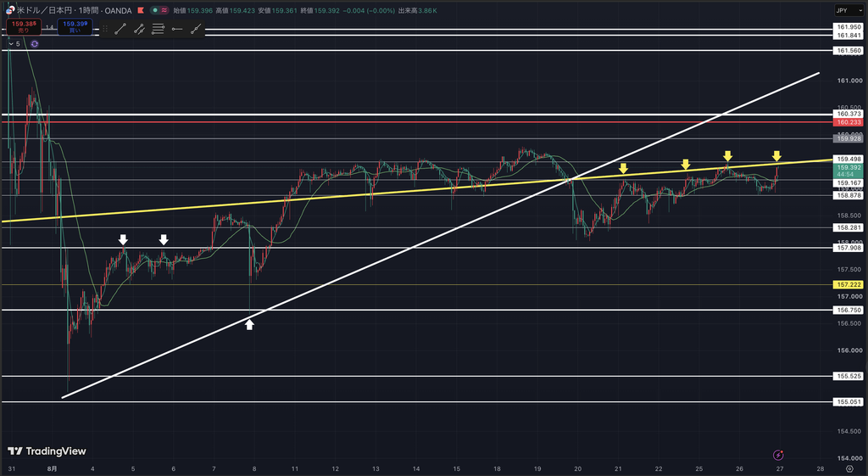Grab the drawing toolbar drag handle dots
The width and height of the screenshot is (868, 476).
pos(105,29)
